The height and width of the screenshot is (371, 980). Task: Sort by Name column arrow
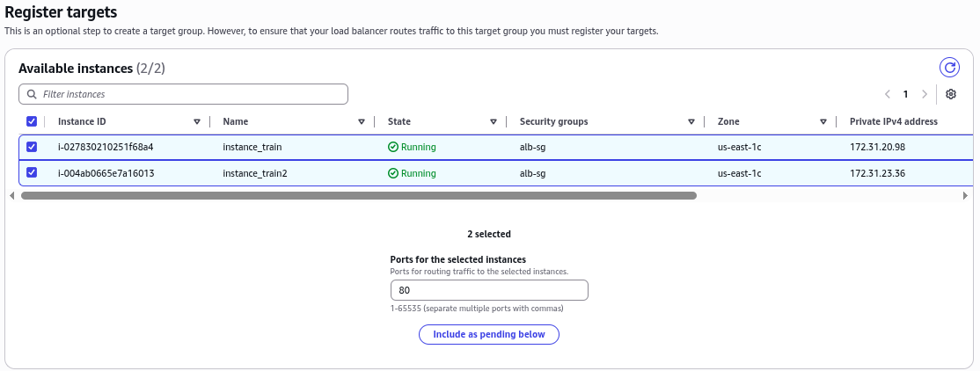point(362,122)
